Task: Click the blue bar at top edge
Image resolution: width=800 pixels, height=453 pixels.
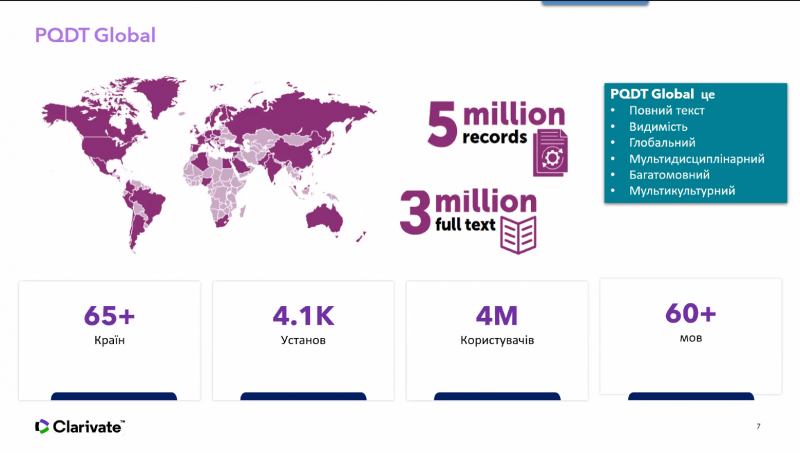Action: pyautogui.click(x=595, y=3)
